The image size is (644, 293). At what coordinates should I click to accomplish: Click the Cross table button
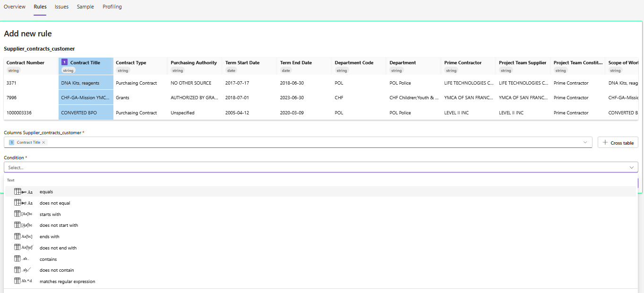(618, 143)
